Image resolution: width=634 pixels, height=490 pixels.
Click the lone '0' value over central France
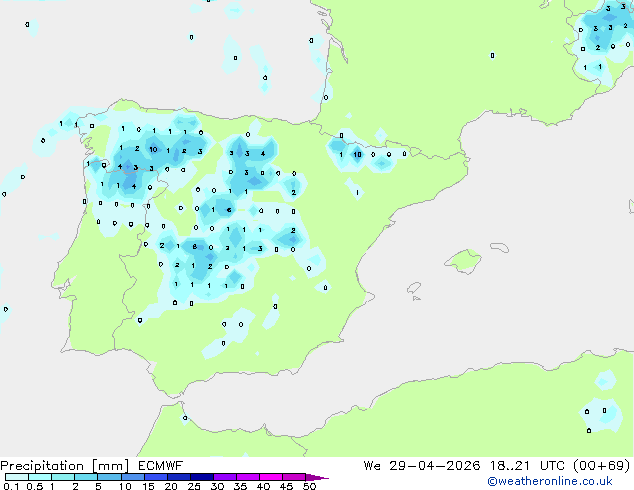coord(492,55)
